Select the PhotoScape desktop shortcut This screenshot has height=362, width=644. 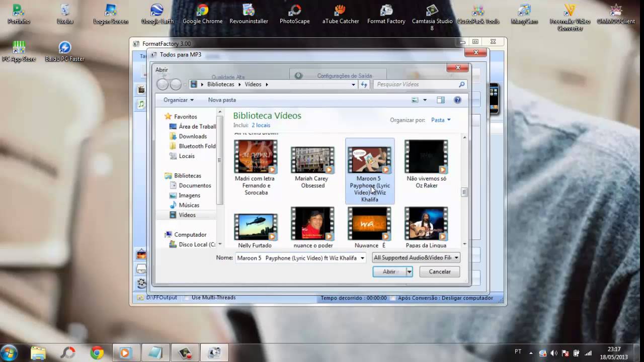tap(294, 14)
